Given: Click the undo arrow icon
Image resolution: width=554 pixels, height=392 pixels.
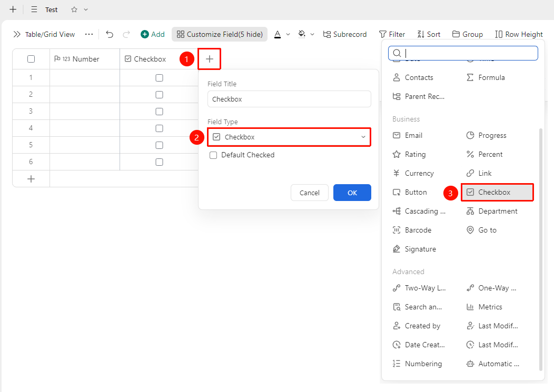Looking at the screenshot, I should pyautogui.click(x=110, y=34).
